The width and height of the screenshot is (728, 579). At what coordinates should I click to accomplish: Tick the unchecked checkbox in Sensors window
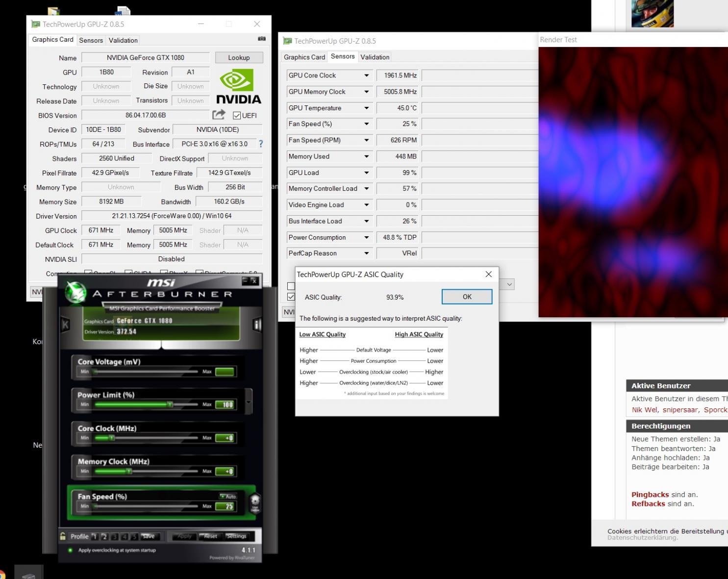point(291,286)
